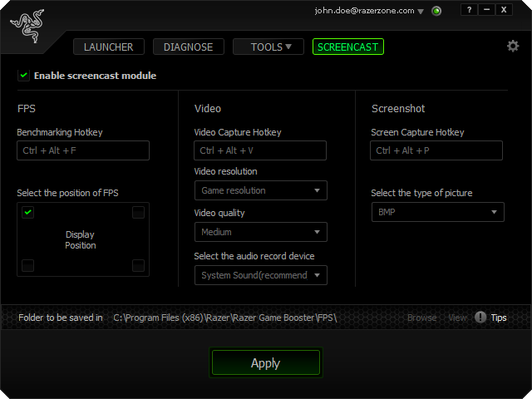Click the green online status indicator
Image resolution: width=532 pixels, height=399 pixels.
(436, 11)
